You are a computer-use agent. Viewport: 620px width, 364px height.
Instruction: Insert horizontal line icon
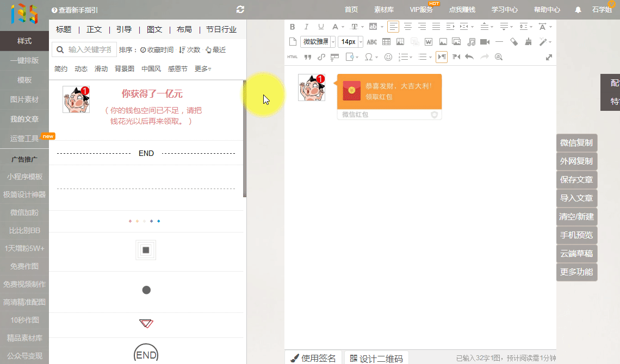coord(499,42)
